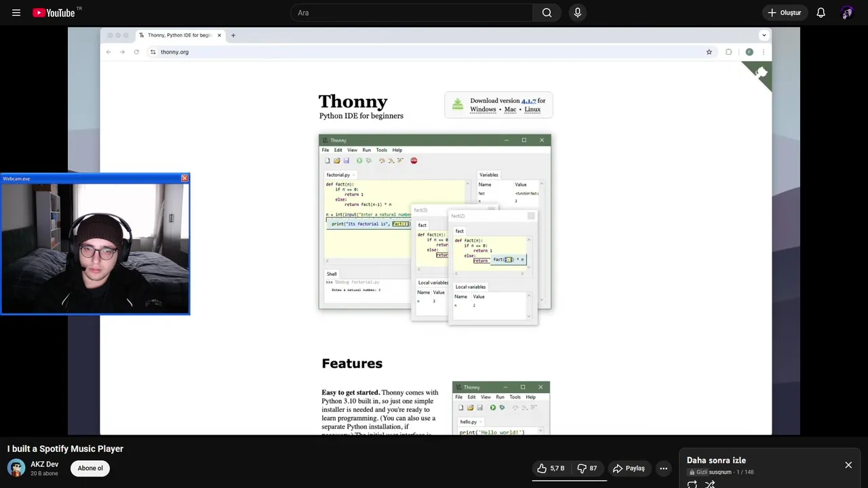Click the browser back arrow
The width and height of the screenshot is (868, 488).
108,52
